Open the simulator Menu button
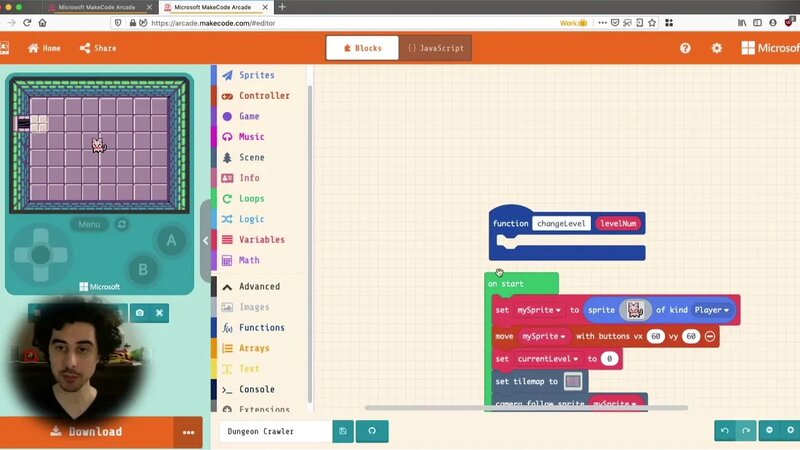The width and height of the screenshot is (800, 450). (89, 224)
